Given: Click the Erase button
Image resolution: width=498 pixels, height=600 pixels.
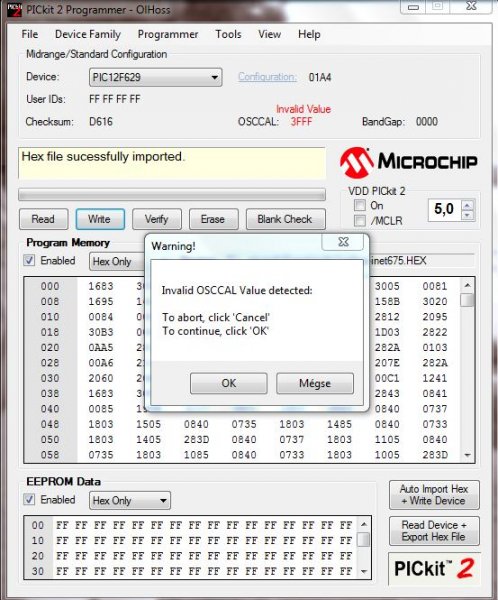Looking at the screenshot, I should [x=213, y=219].
